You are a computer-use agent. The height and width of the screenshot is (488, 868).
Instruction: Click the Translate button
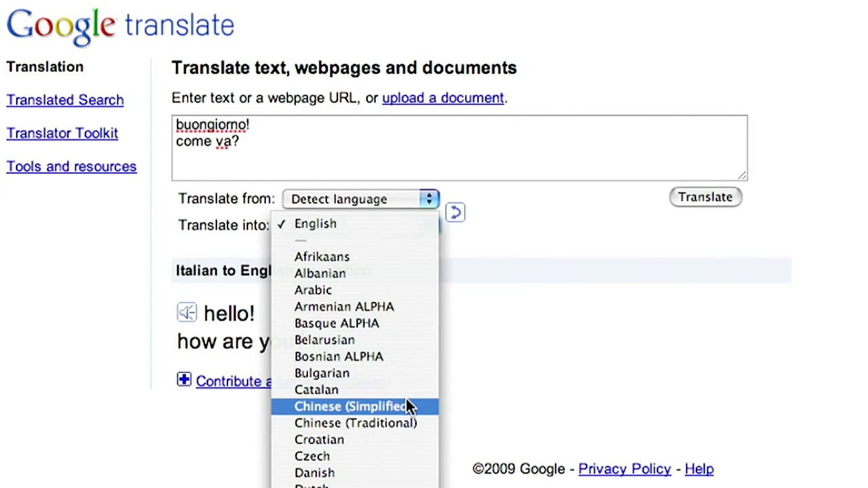[705, 197]
